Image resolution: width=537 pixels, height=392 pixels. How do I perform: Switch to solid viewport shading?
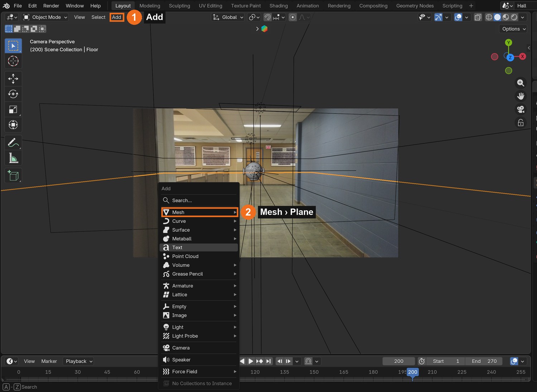coord(497,17)
